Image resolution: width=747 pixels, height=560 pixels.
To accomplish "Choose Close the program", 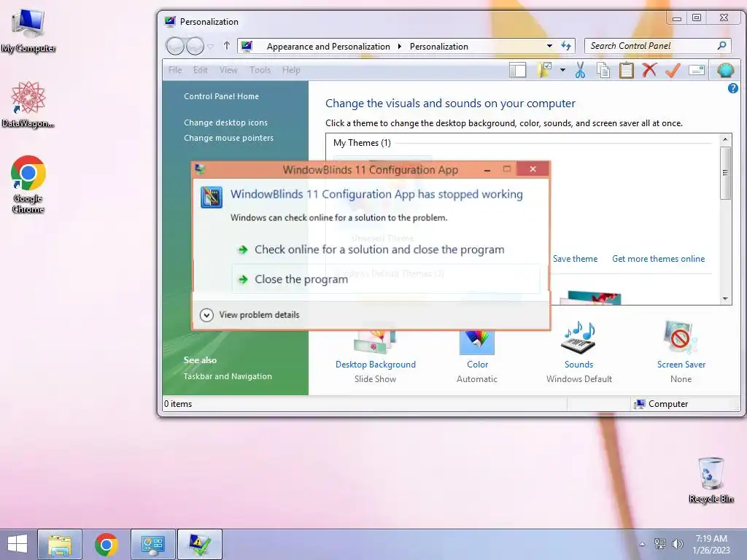I will pos(386,279).
